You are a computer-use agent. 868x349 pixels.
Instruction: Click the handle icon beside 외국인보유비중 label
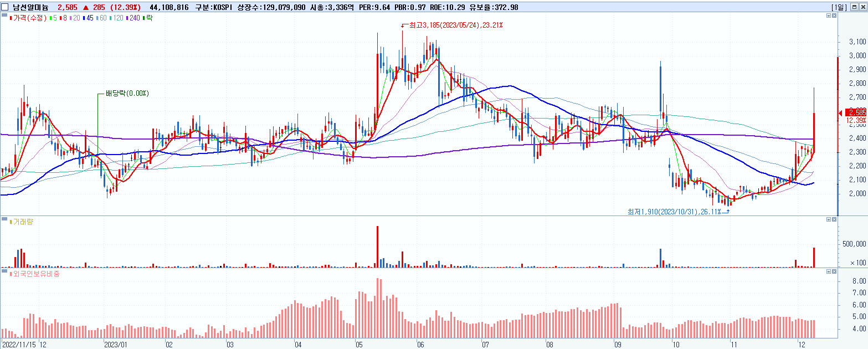tap(4, 270)
